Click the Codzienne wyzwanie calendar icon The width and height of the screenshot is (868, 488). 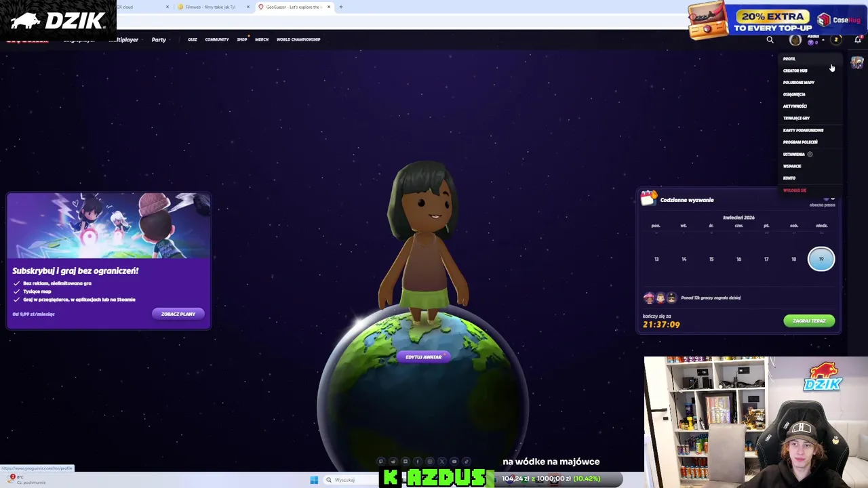click(649, 198)
